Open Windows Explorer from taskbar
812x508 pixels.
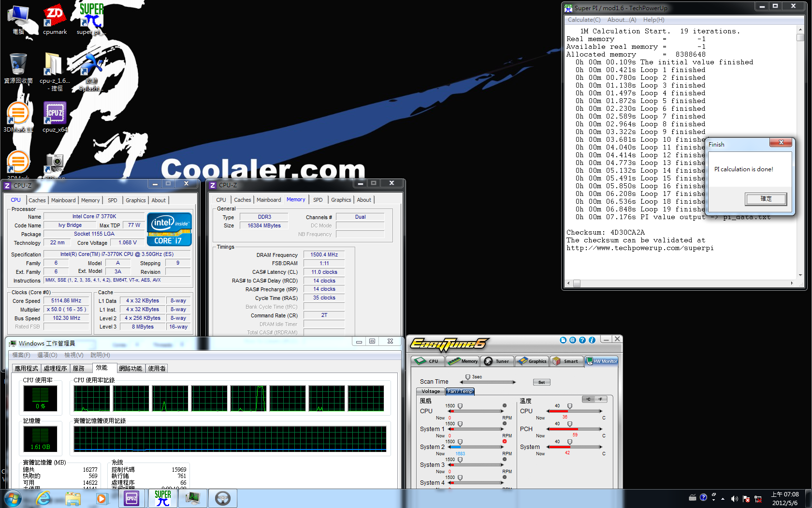(x=73, y=498)
